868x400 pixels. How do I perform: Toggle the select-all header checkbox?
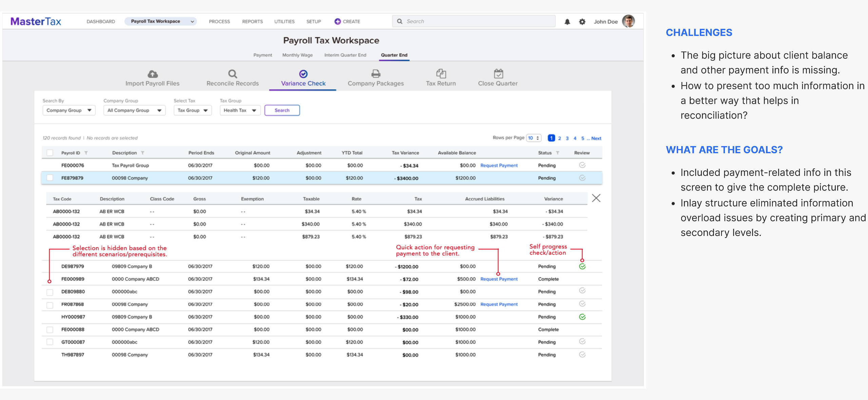click(x=50, y=153)
